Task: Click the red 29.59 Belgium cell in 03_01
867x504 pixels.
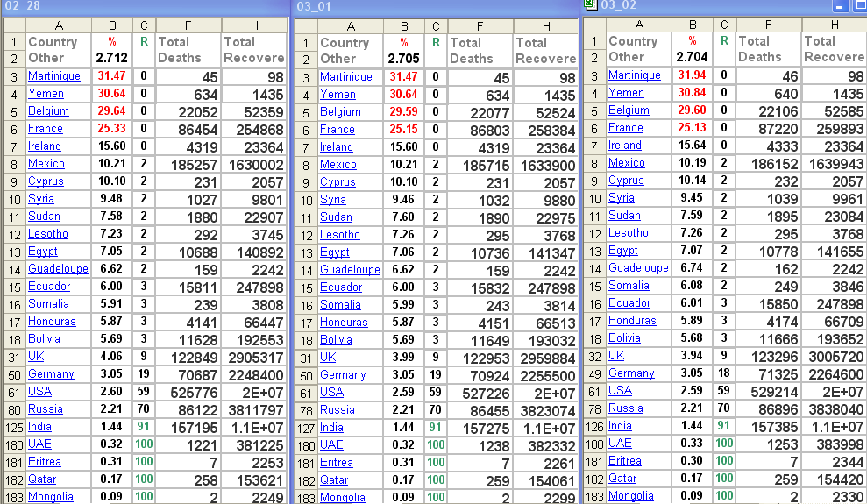Action: [x=403, y=111]
